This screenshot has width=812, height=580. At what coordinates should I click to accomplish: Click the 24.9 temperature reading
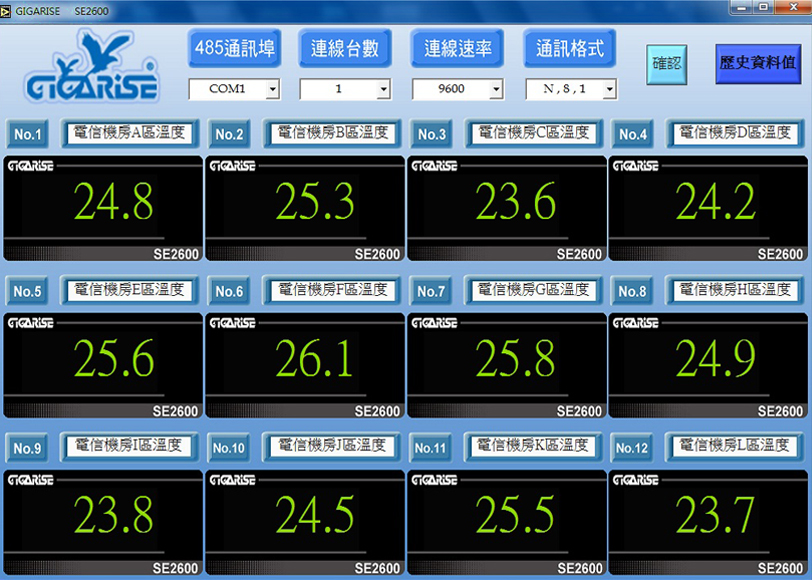point(716,358)
